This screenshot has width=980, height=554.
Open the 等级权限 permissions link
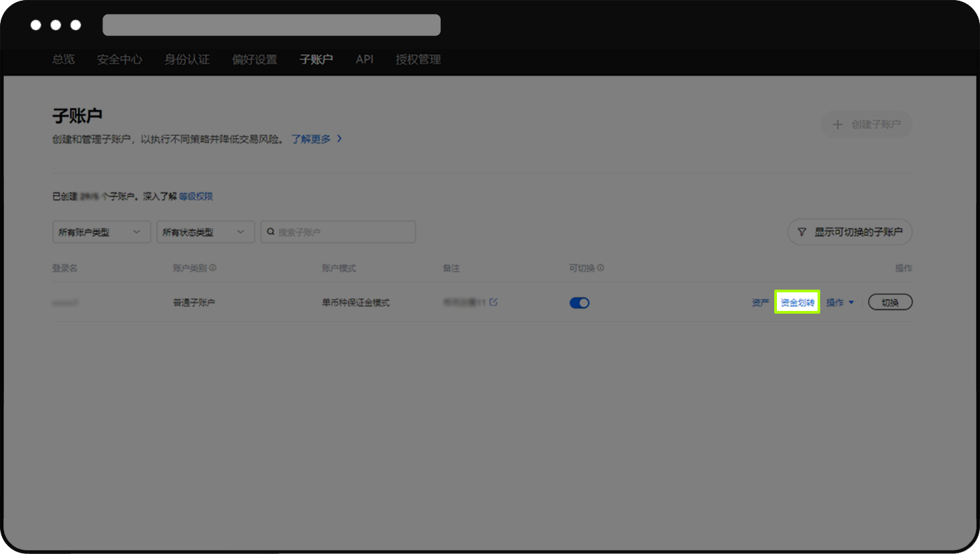point(196,196)
